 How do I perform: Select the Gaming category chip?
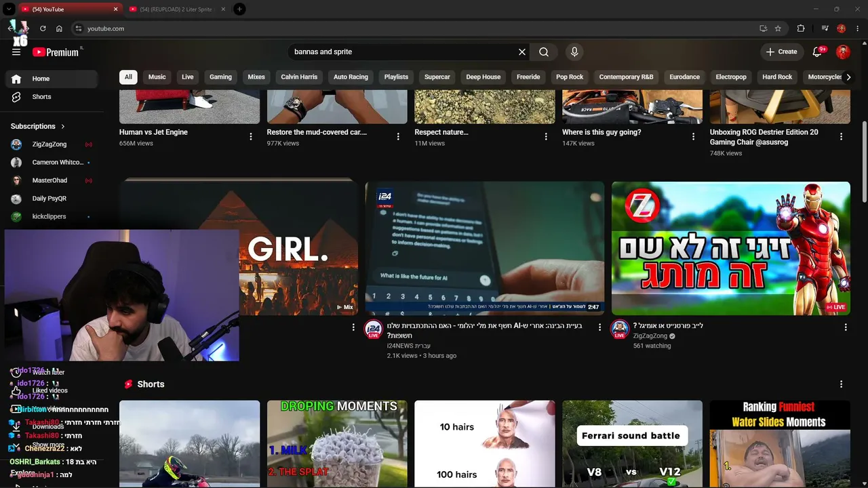(x=220, y=77)
